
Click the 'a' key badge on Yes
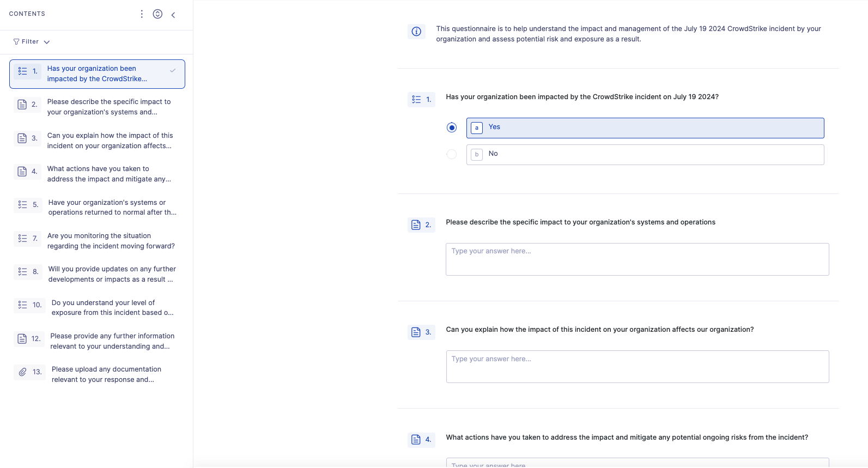point(477,128)
